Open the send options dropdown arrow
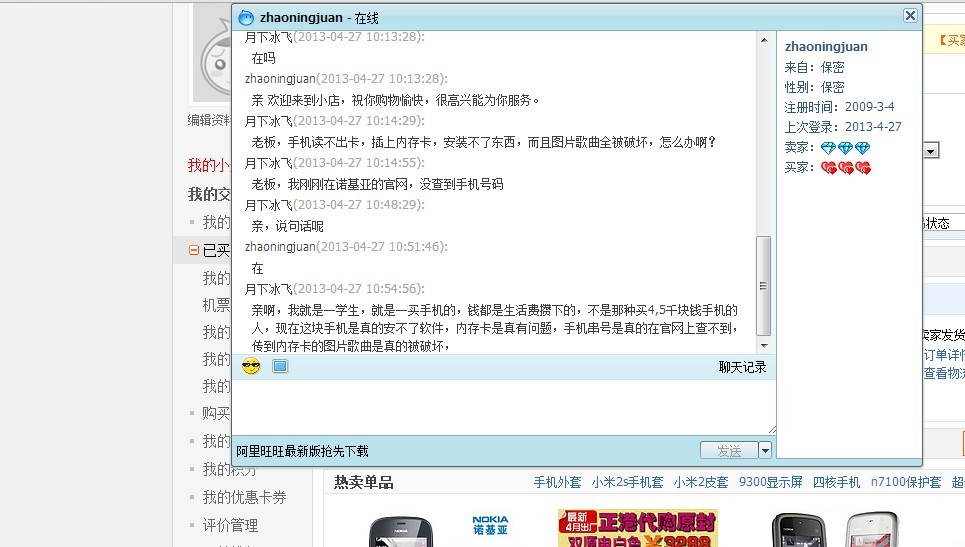 point(765,450)
